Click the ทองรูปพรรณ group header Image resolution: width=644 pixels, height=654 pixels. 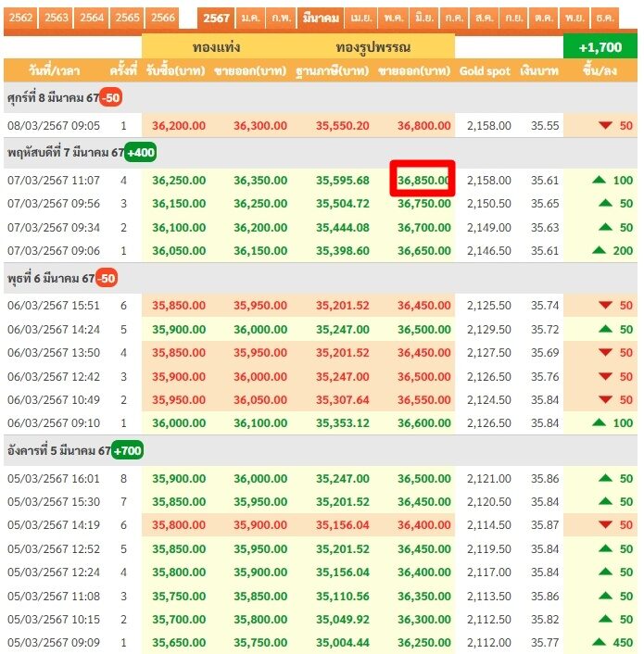[x=373, y=47]
